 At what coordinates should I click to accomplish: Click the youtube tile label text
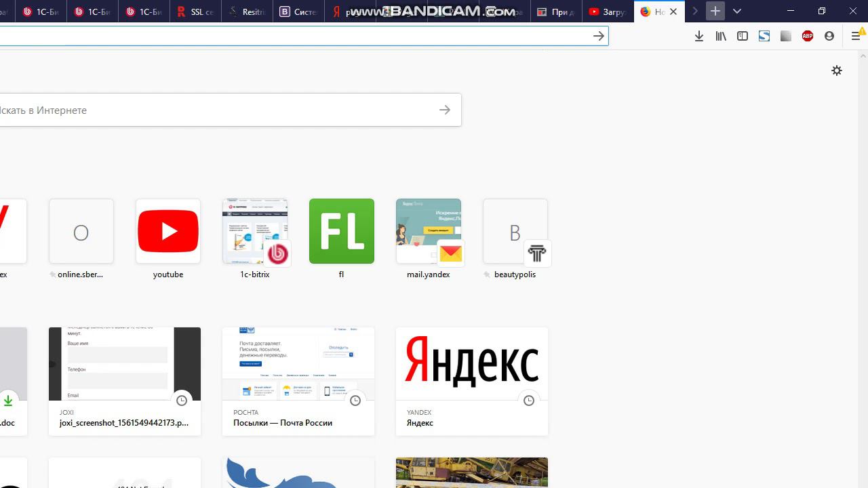tap(168, 274)
